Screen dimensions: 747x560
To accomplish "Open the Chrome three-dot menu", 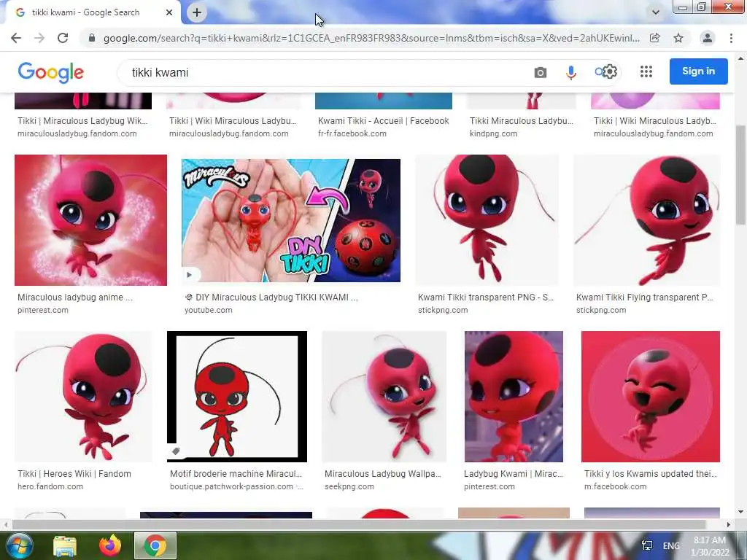I will coord(731,38).
